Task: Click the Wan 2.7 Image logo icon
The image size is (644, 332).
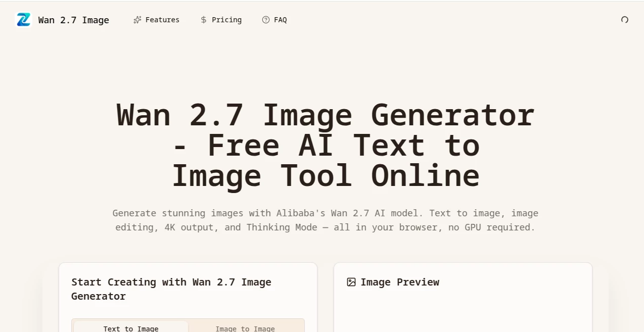Action: pyautogui.click(x=23, y=20)
